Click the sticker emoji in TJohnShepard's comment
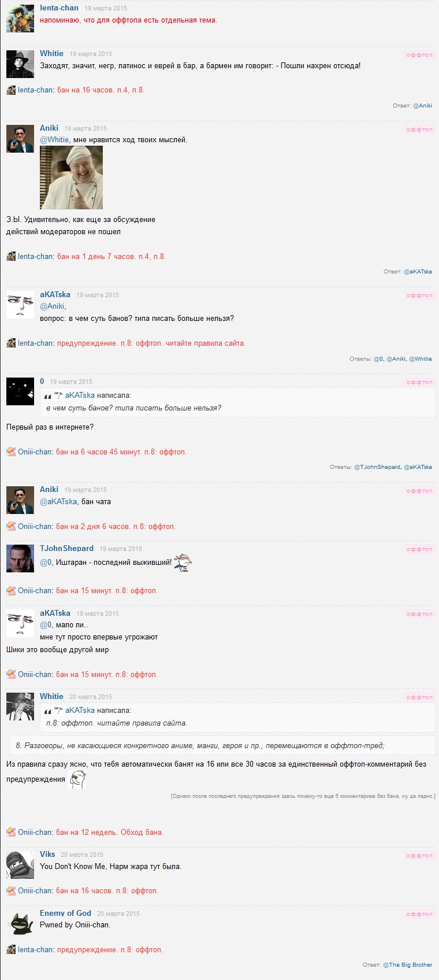The width and height of the screenshot is (439, 980). coord(183,562)
